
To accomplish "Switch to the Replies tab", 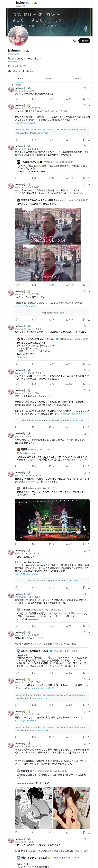I will [x=49, y=79].
